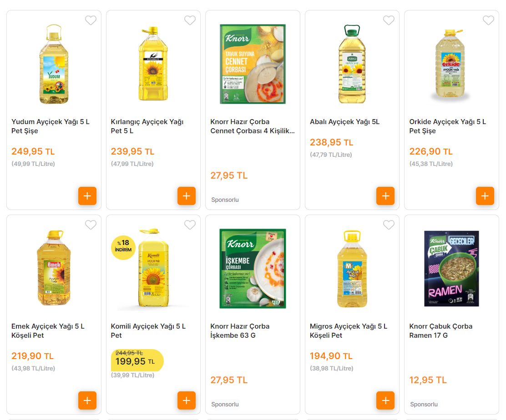Add Orkide Ayçiçek Yağı to cart
506x420 pixels.
pyautogui.click(x=485, y=196)
